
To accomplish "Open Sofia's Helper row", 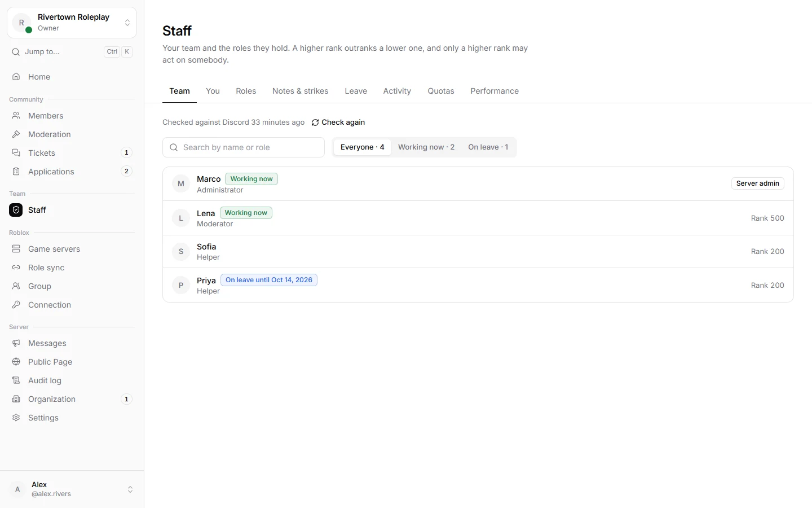I will tap(478, 252).
